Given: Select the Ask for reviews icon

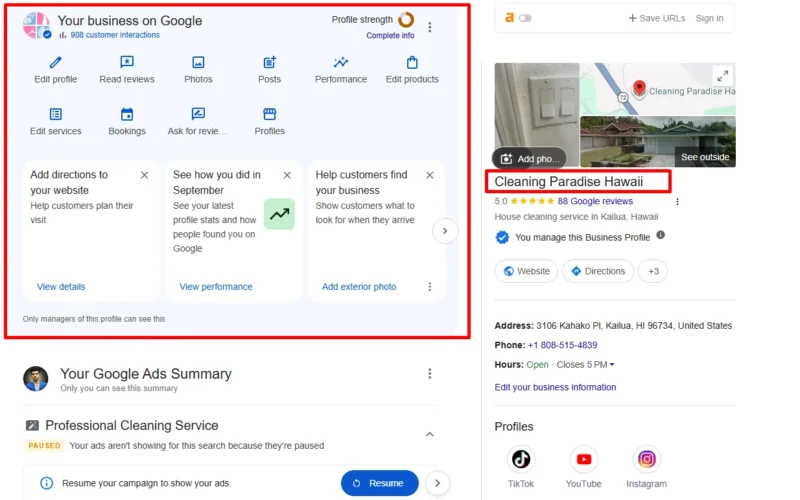Looking at the screenshot, I should [x=198, y=114].
